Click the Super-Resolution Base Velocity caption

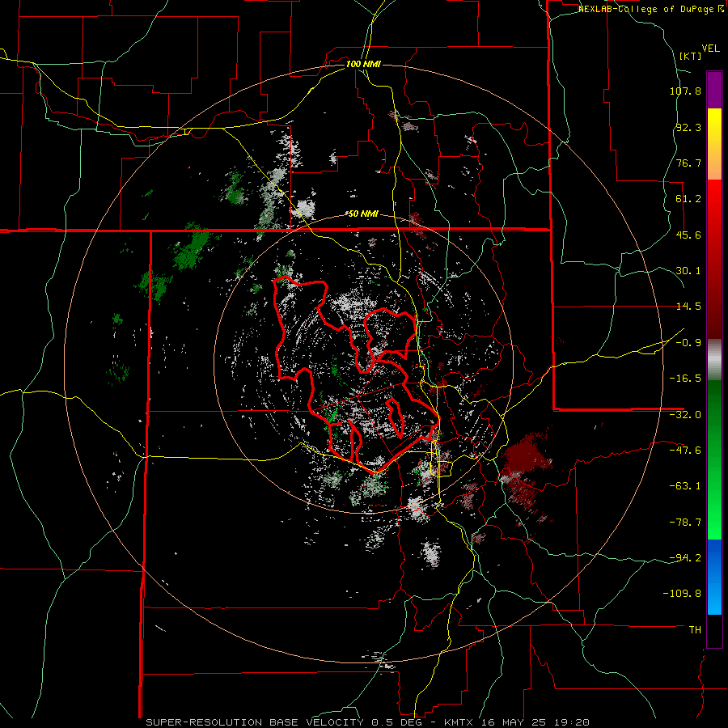[x=368, y=722]
